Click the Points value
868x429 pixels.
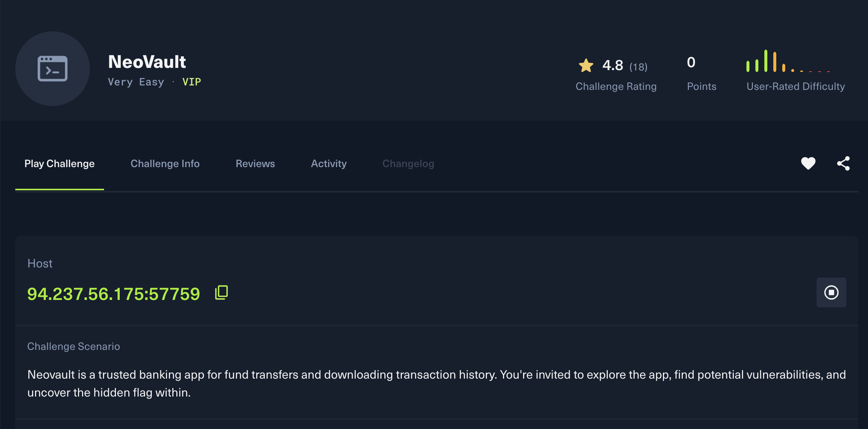(691, 62)
